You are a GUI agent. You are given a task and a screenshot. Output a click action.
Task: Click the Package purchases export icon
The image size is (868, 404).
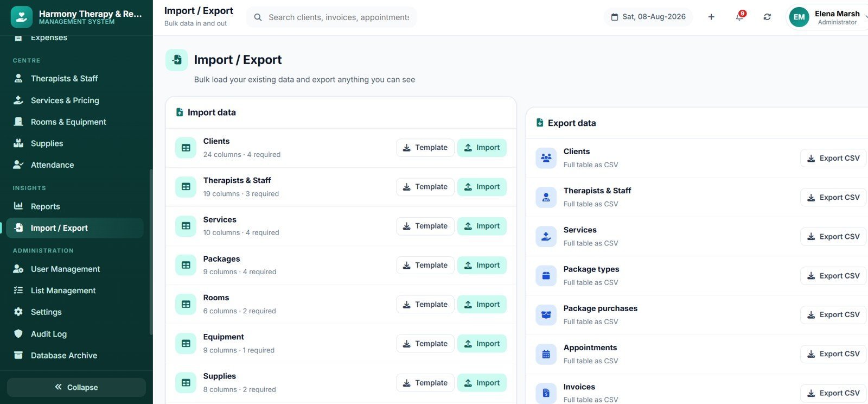[546, 315]
